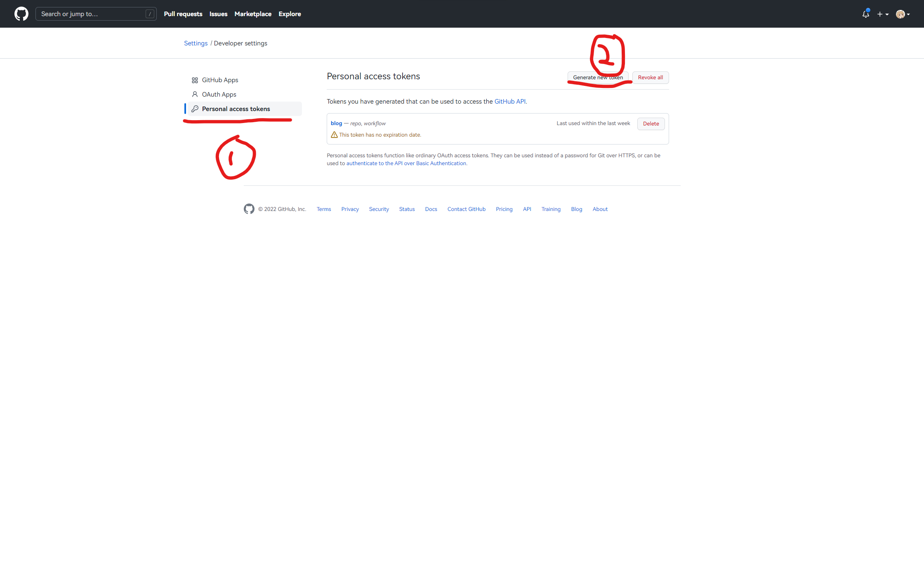Click the expiration warning triangle icon
Viewport: 924px width, 578px height.
334,135
